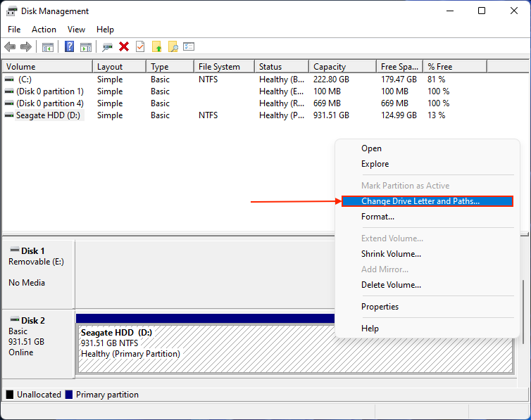Sort by the Type column header
This screenshot has height=420, width=531.
(170, 67)
